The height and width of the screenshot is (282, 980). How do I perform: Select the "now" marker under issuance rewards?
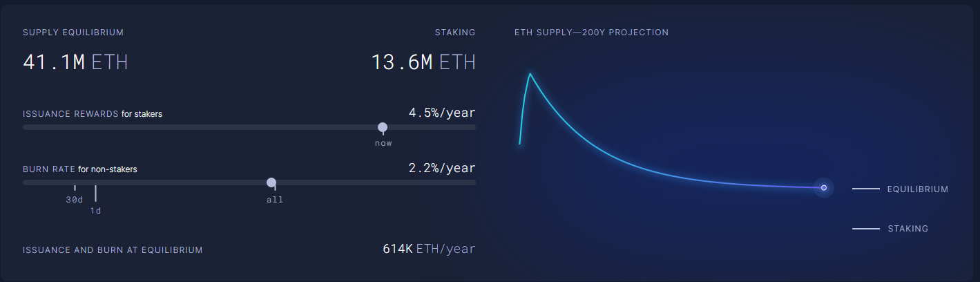383,143
